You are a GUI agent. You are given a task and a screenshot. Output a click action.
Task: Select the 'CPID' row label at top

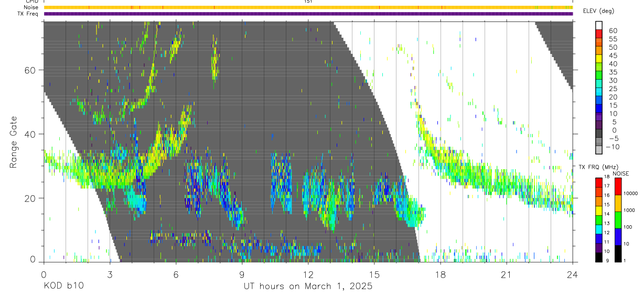[x=32, y=2]
